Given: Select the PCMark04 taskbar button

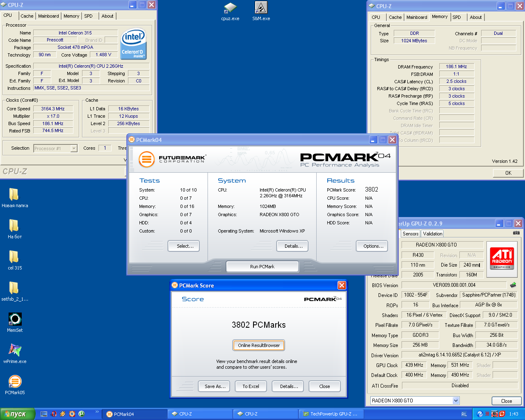Looking at the screenshot, I should point(134,414).
